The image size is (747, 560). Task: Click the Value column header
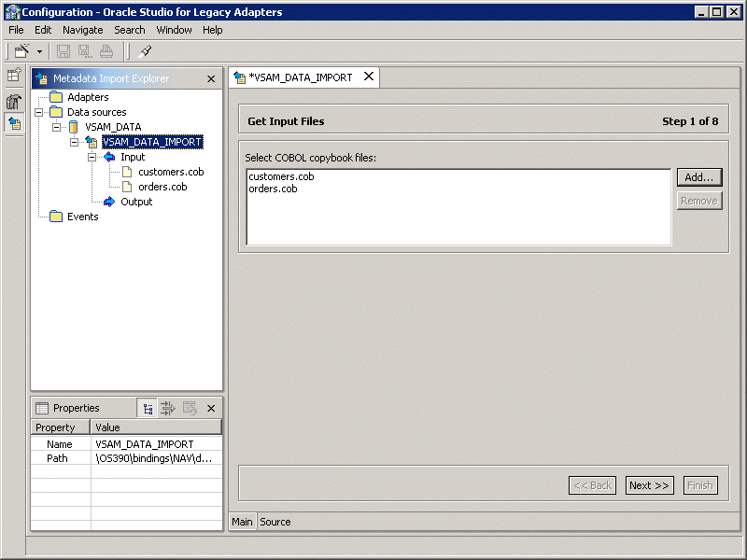click(156, 427)
